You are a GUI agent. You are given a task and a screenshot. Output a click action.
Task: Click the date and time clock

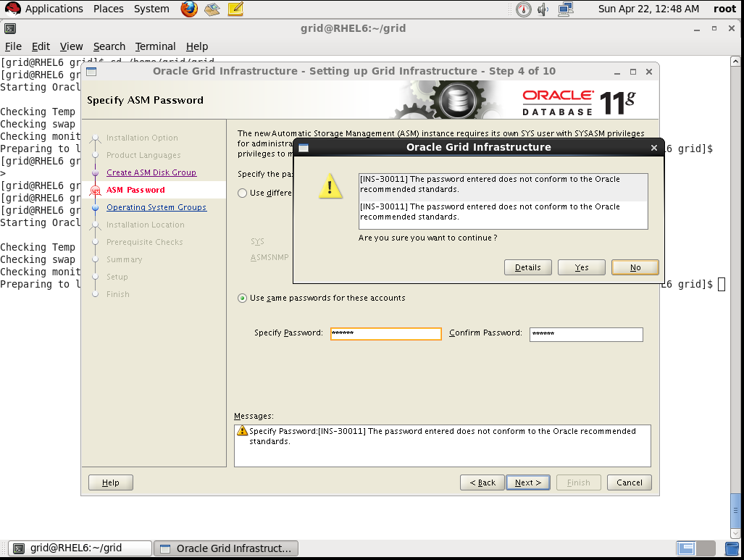pos(648,9)
